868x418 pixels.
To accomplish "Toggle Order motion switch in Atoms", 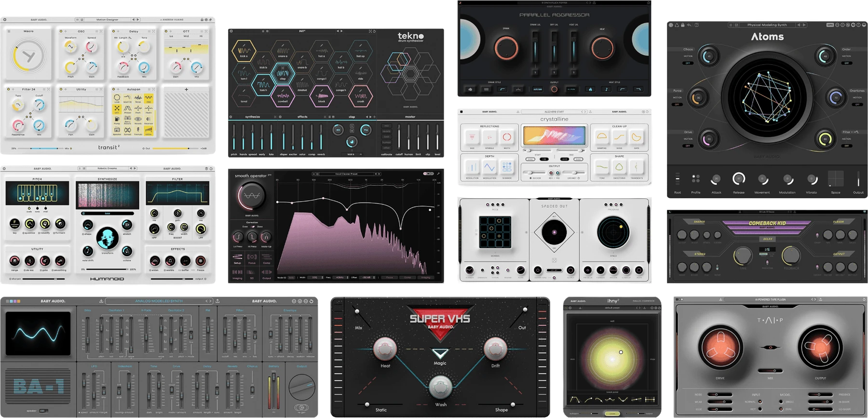I will tap(846, 63).
